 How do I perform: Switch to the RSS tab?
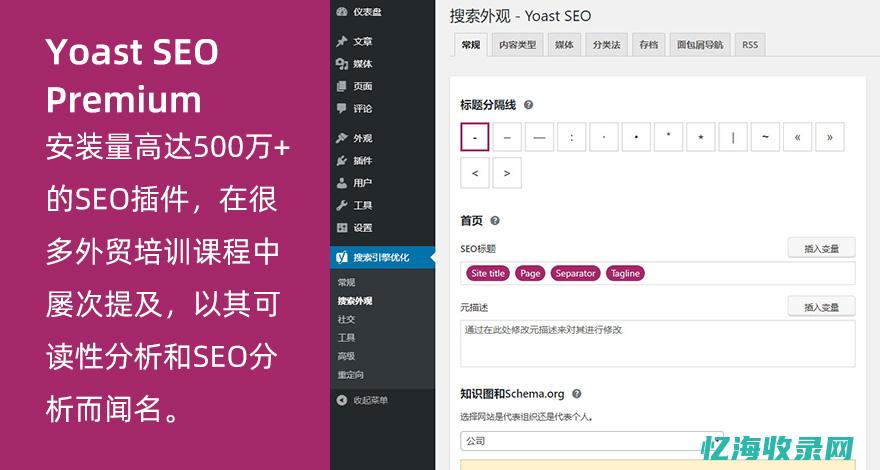[x=750, y=45]
